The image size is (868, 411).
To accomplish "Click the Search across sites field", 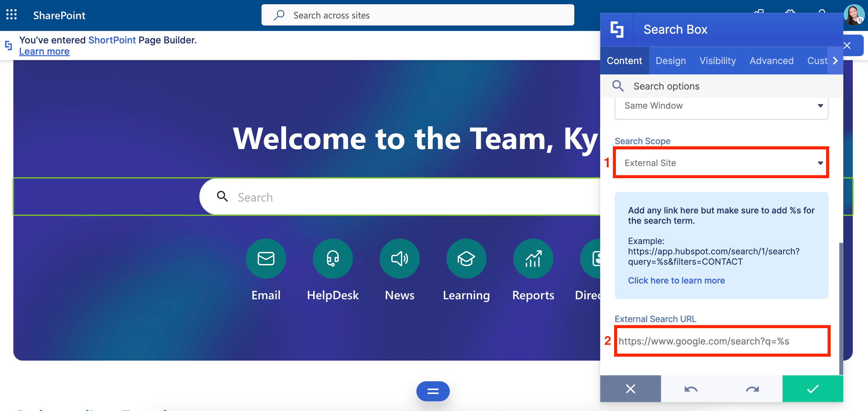I will click(418, 15).
